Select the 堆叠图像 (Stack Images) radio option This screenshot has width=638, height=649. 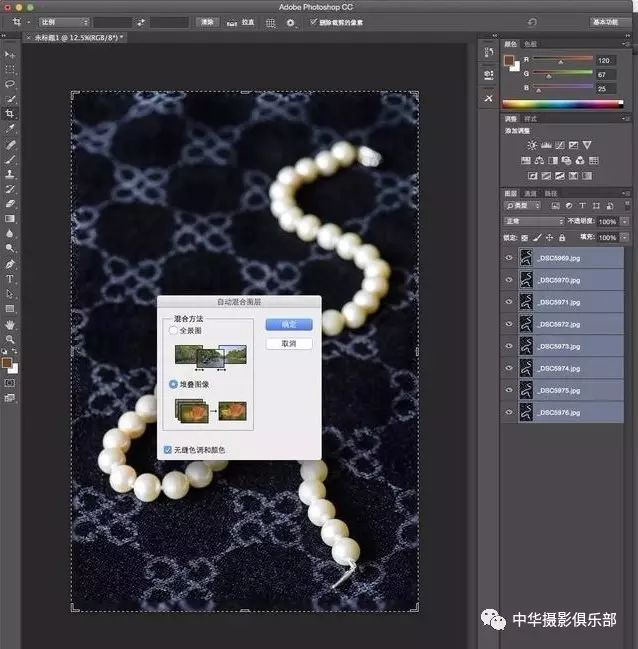point(174,383)
